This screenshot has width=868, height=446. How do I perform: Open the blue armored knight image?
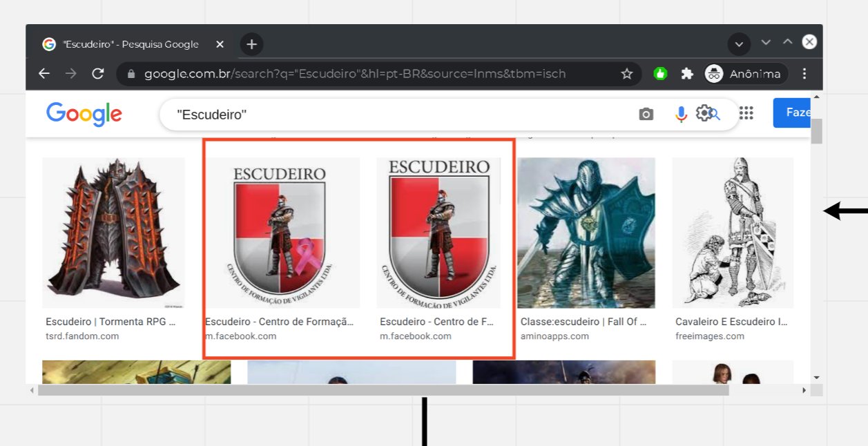(x=586, y=233)
